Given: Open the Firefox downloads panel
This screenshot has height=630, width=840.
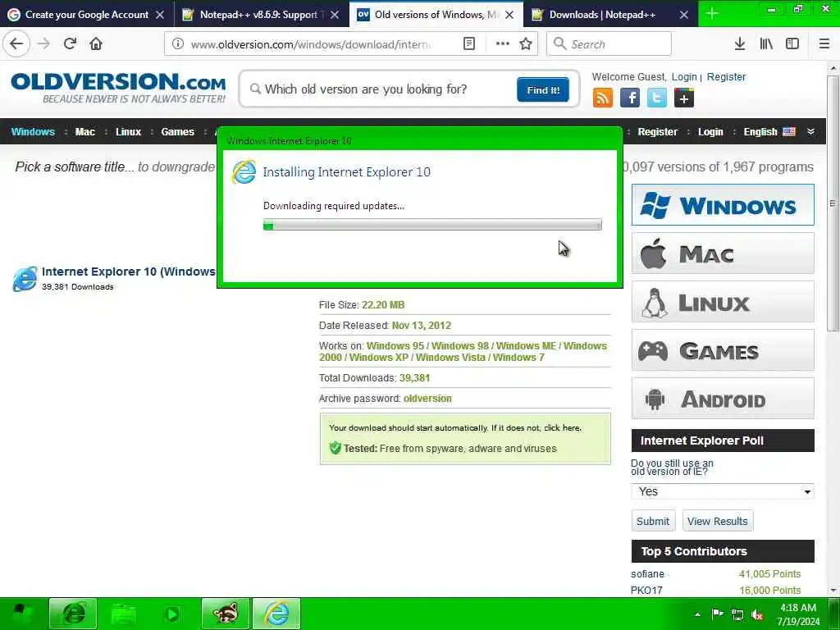Looking at the screenshot, I should [739, 44].
